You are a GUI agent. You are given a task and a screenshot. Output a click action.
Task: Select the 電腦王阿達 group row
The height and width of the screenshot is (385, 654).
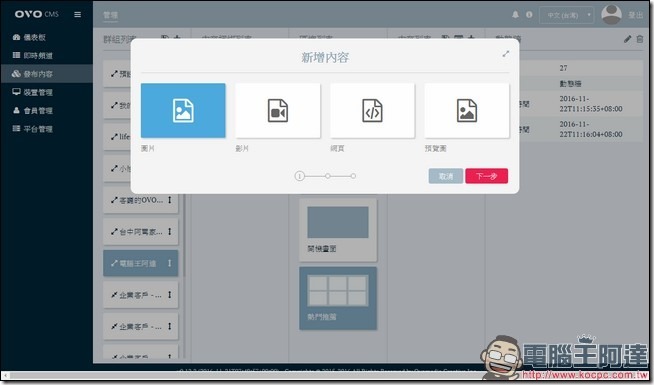pos(141,263)
